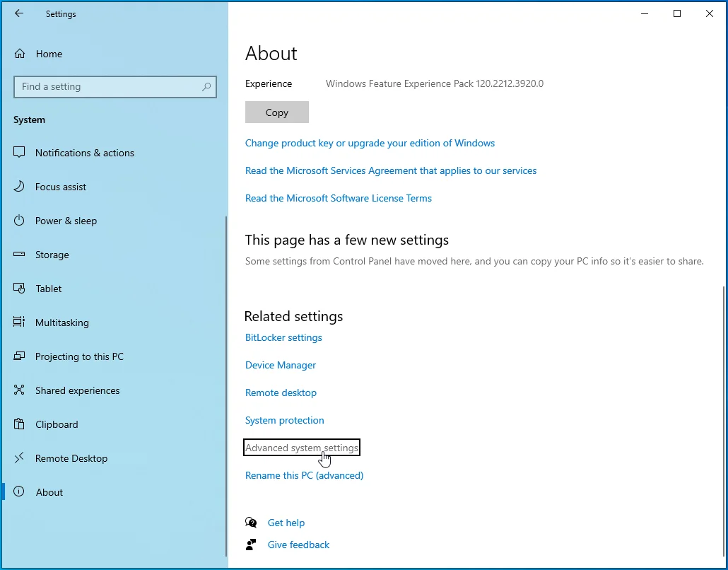Click Windows Feature Experience Pack version text
Viewport: 728px width, 570px height.
[435, 83]
